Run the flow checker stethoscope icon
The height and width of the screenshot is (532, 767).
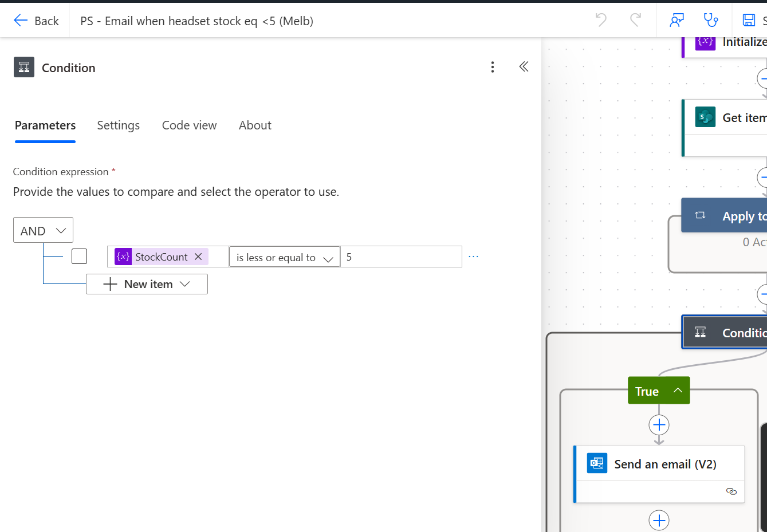pyautogui.click(x=711, y=21)
